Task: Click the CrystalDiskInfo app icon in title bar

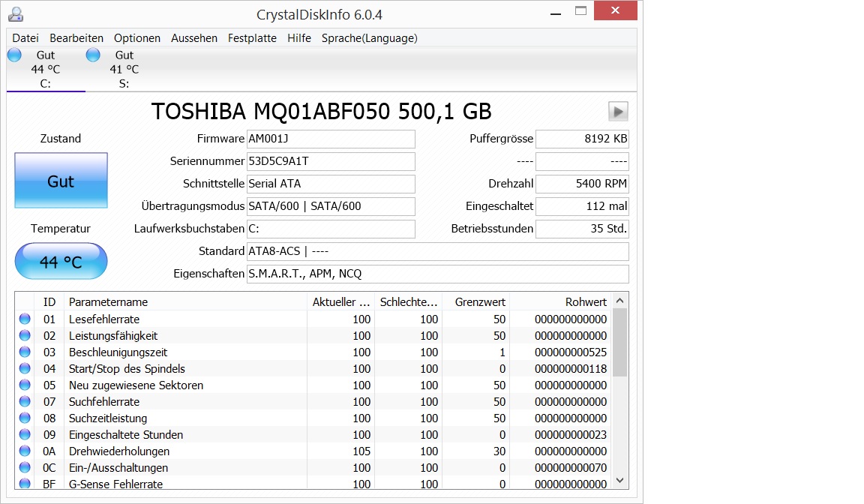Action: (x=16, y=14)
